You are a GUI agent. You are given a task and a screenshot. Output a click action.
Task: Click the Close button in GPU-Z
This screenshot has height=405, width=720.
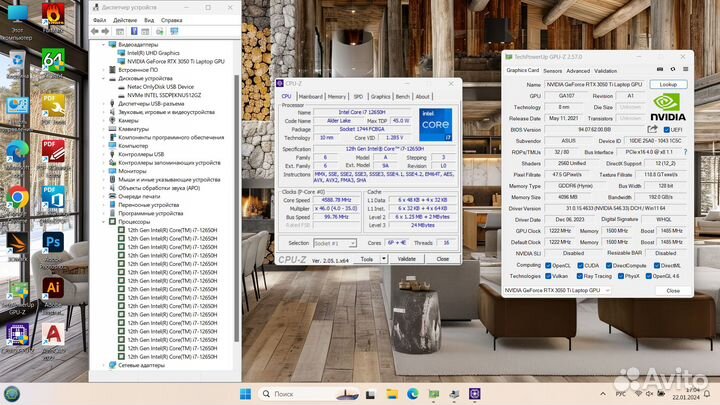coord(673,291)
